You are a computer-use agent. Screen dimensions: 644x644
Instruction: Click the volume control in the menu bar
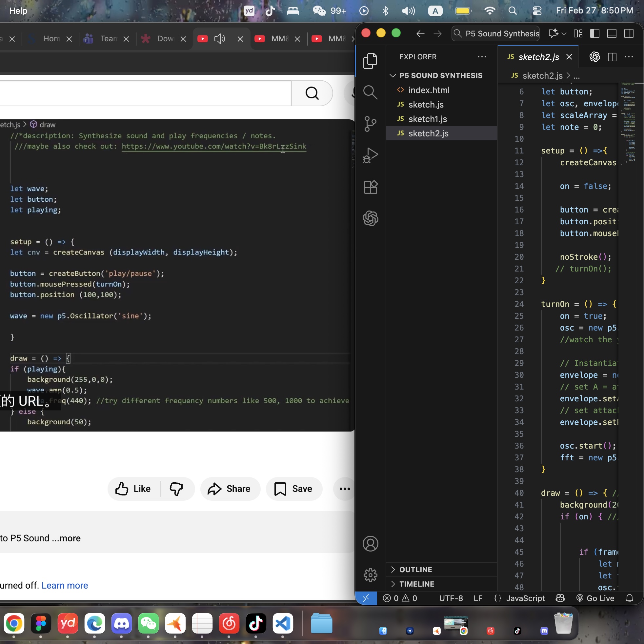coord(408,11)
